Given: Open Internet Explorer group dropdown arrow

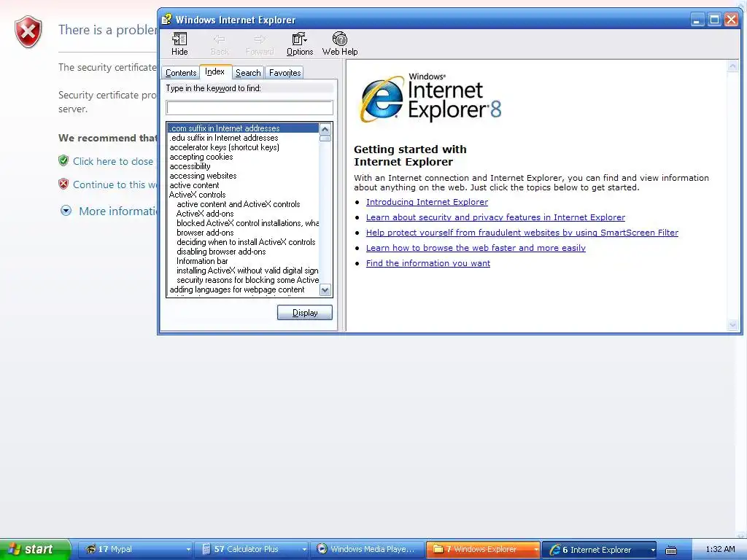Looking at the screenshot, I should [653, 550].
